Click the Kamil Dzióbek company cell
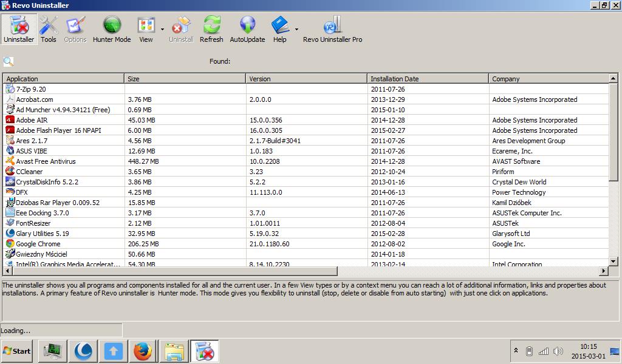 511,203
